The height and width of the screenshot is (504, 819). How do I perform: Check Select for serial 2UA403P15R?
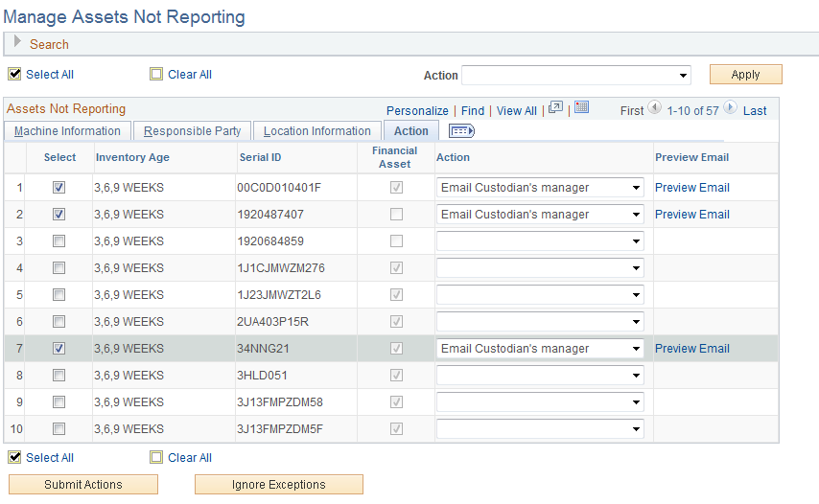coord(59,322)
